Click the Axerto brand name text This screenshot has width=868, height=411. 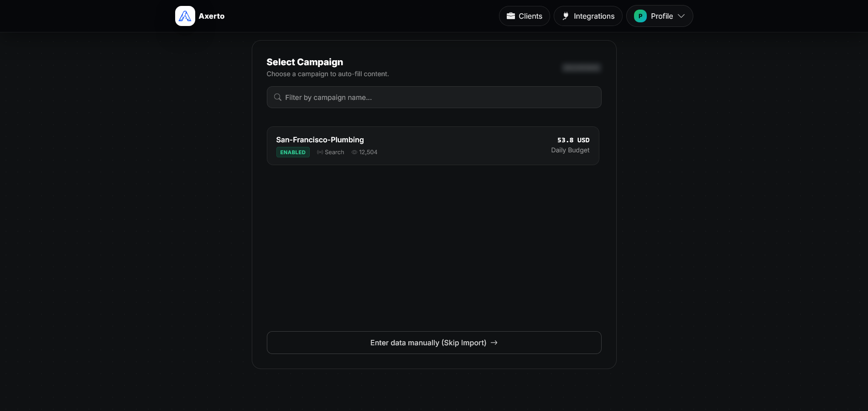tap(212, 16)
